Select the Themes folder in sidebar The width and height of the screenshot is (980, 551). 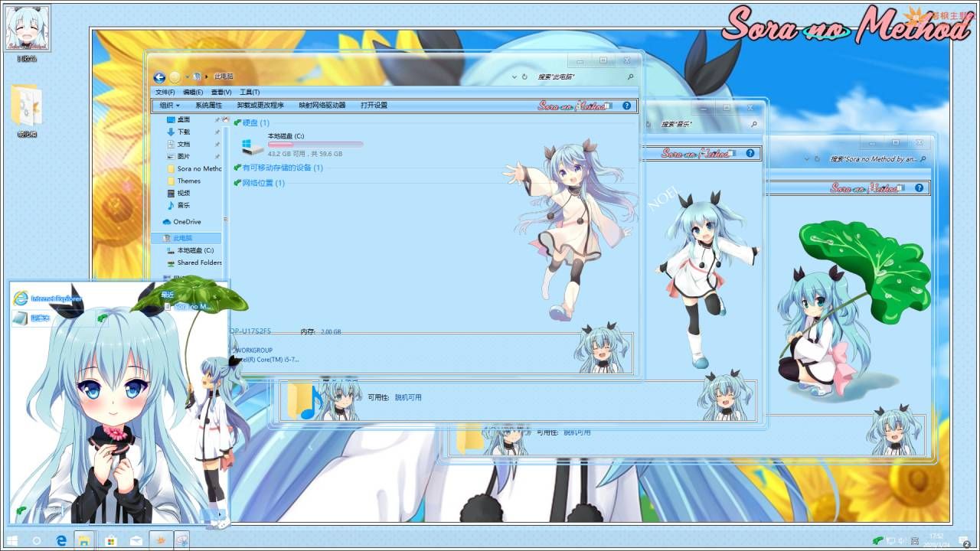(184, 181)
